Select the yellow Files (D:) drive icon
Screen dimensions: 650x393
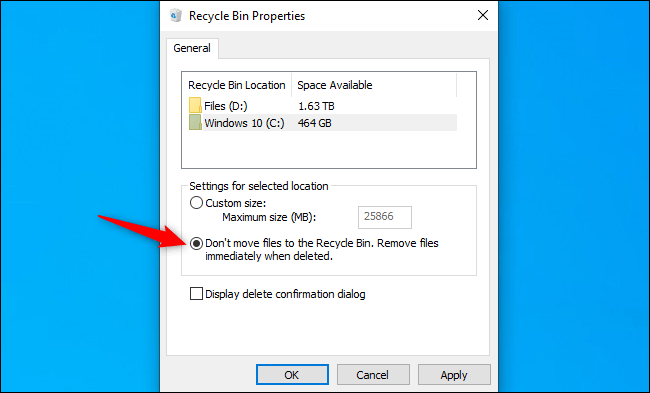pyautogui.click(x=195, y=105)
